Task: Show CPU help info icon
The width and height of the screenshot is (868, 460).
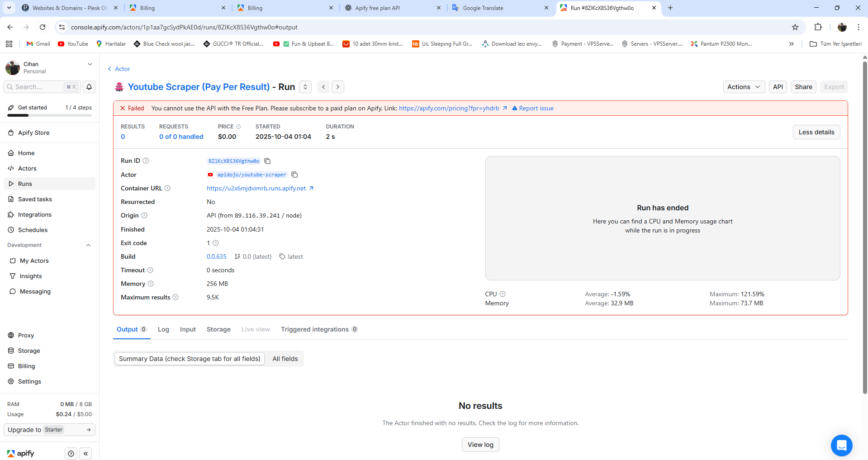Action: tap(503, 294)
